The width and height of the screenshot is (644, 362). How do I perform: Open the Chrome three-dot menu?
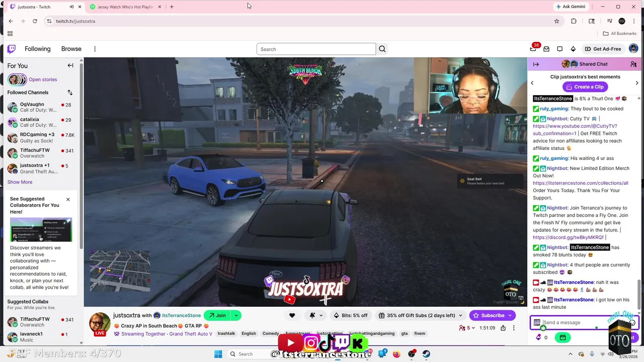click(x=633, y=21)
